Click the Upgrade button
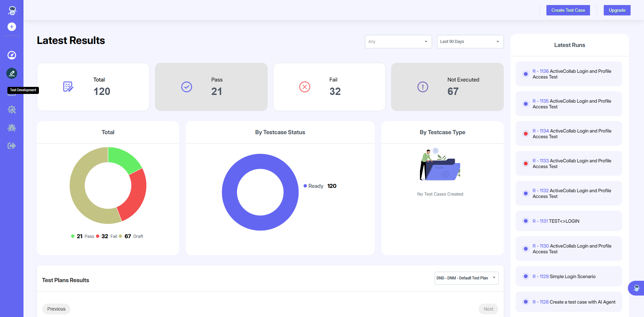The image size is (644, 317). pyautogui.click(x=617, y=10)
